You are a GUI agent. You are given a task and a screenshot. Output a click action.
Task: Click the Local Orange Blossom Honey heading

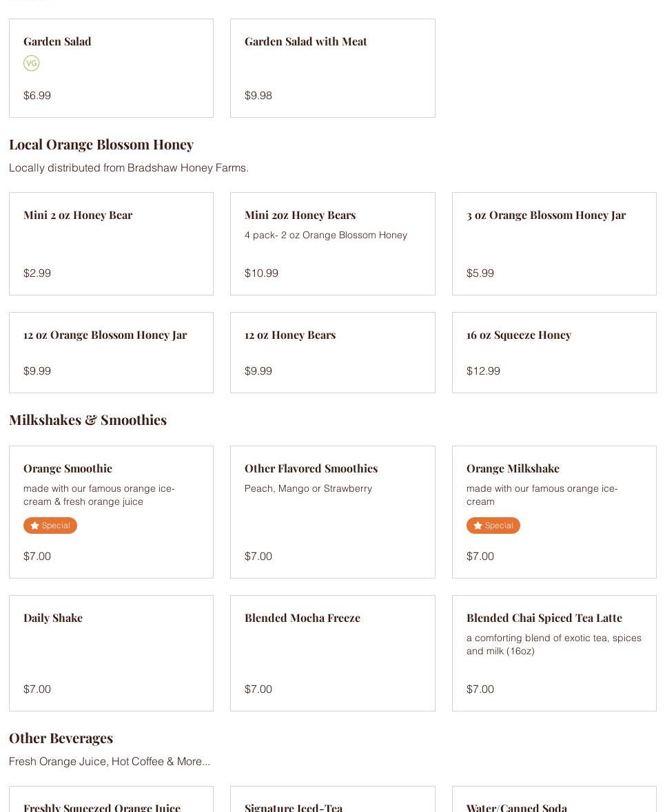(x=101, y=145)
